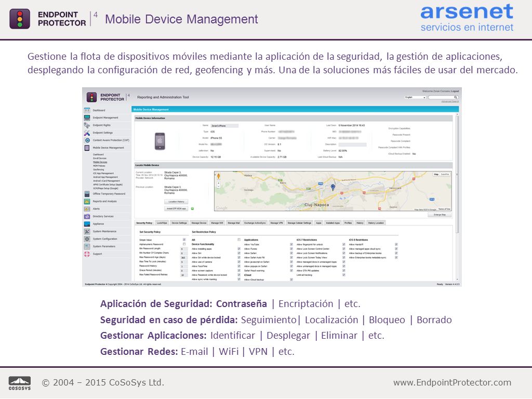Screen dimensions: 532x399
Task: Open the Appliance icon
Action: click(87, 224)
